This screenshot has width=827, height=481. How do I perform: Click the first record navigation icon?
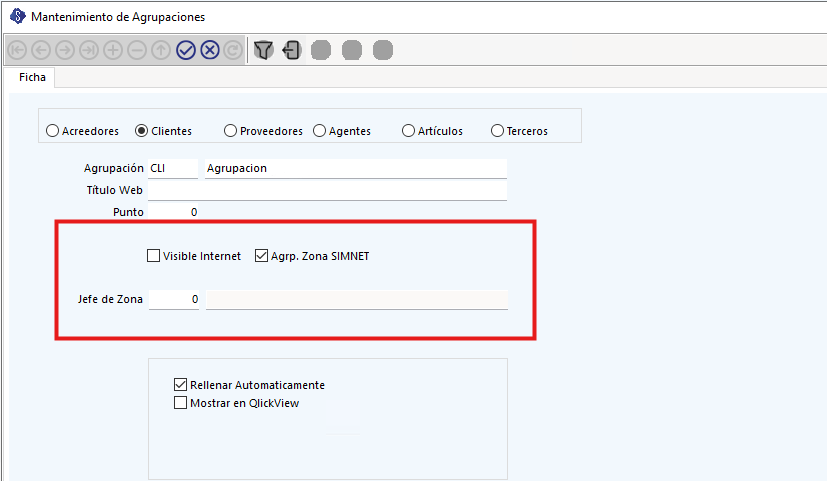[16, 50]
